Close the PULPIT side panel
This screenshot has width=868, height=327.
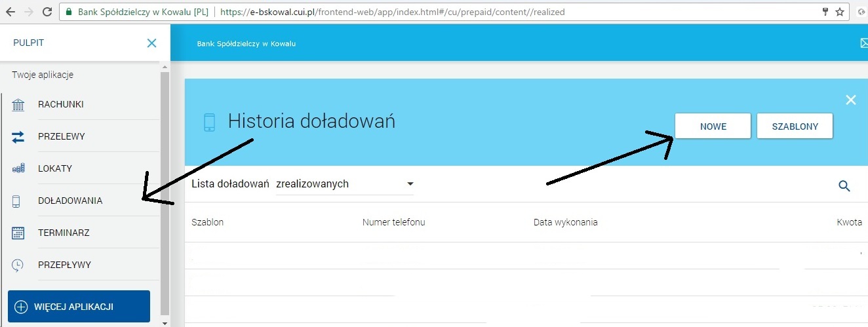[151, 43]
